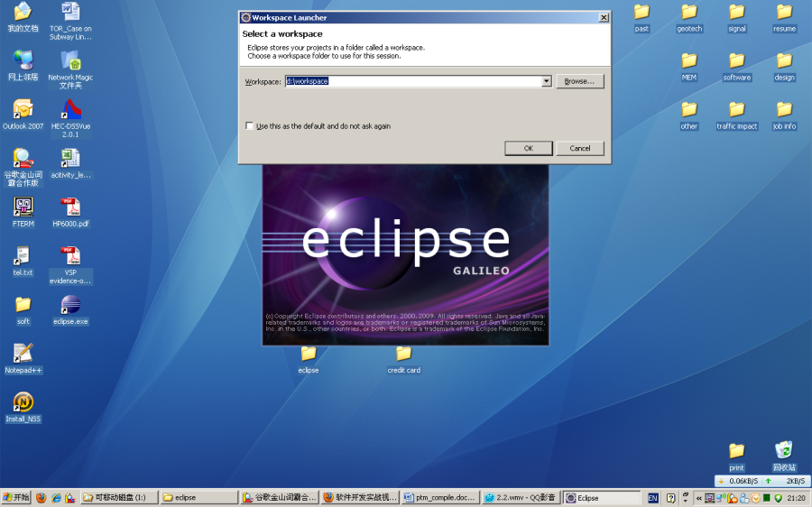Click the taskbar clock showing 21:20
This screenshot has width=812, height=507.
pos(796,498)
